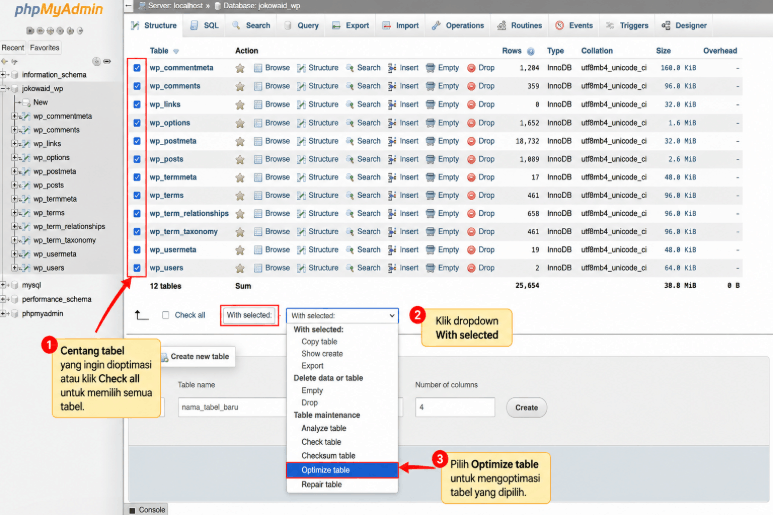The image size is (773, 515).
Task: Click Recent in navigation panel
Action: tap(13, 48)
